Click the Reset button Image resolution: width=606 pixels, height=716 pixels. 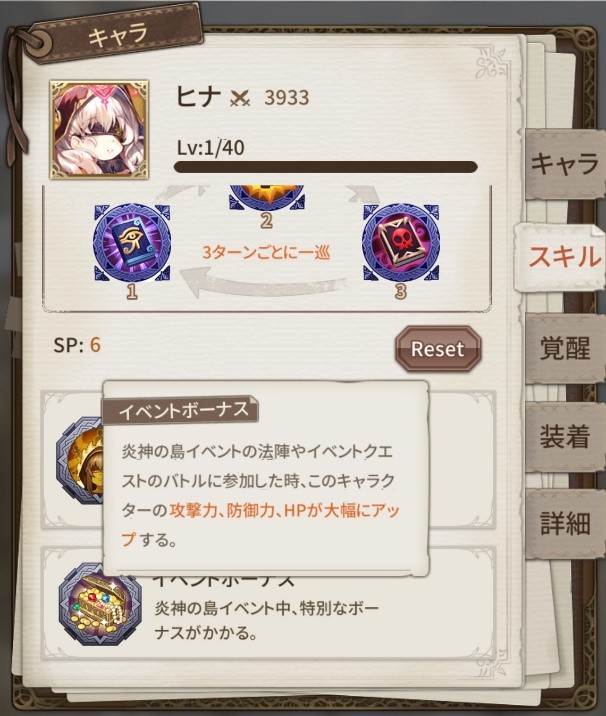(438, 349)
